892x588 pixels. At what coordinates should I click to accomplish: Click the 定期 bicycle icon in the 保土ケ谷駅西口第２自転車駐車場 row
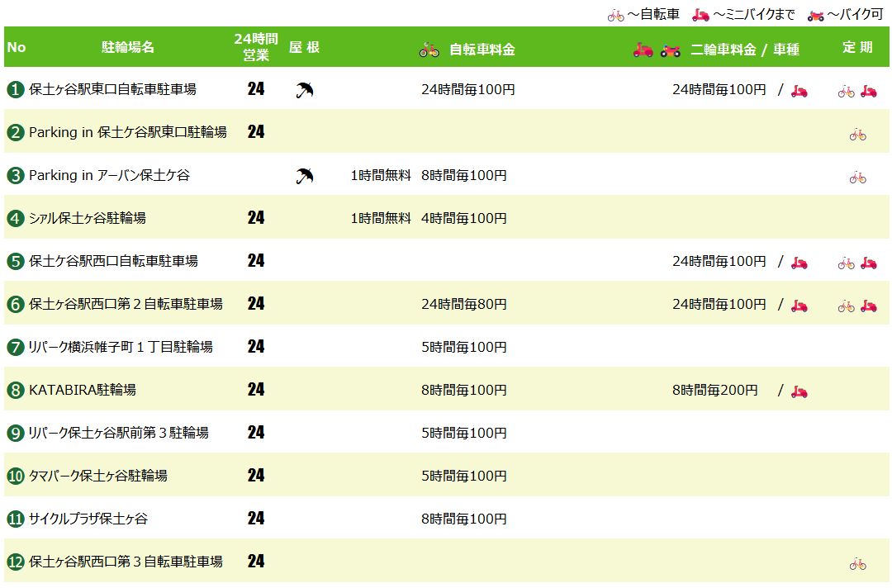(846, 306)
